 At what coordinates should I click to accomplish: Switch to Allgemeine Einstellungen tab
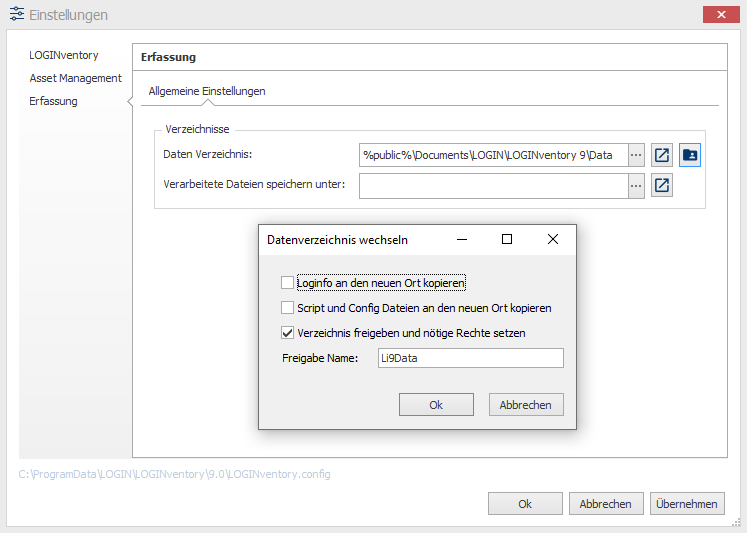(x=207, y=91)
